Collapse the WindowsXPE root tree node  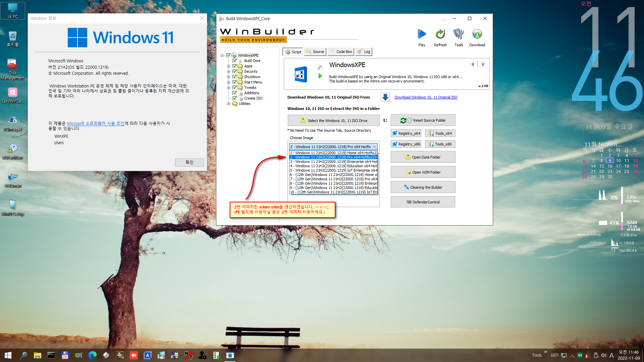(x=222, y=55)
